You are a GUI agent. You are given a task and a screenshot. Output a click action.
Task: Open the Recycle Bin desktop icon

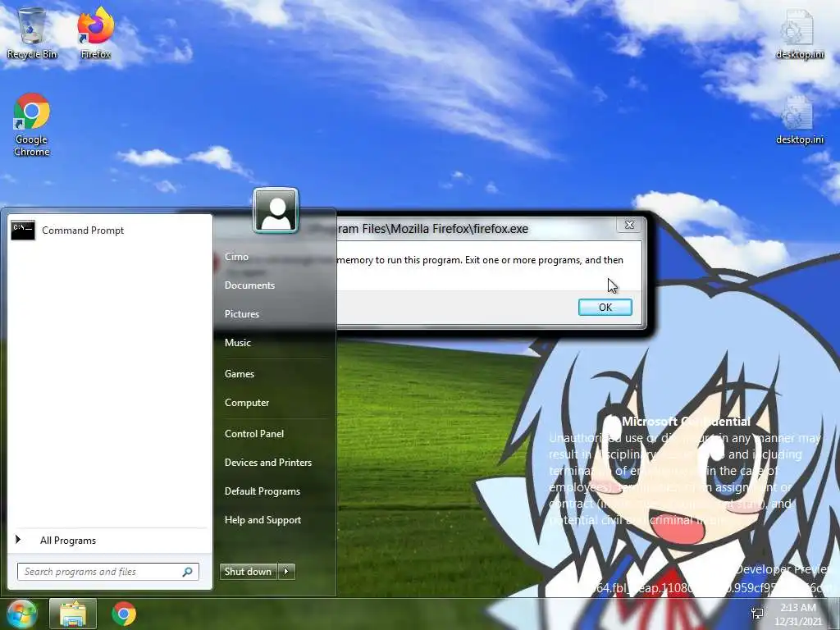point(32,33)
